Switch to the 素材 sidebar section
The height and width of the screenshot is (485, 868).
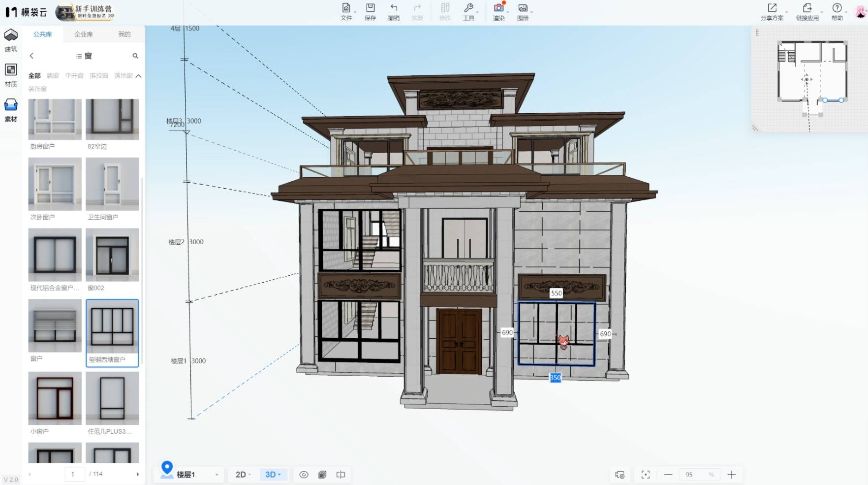pos(11,110)
